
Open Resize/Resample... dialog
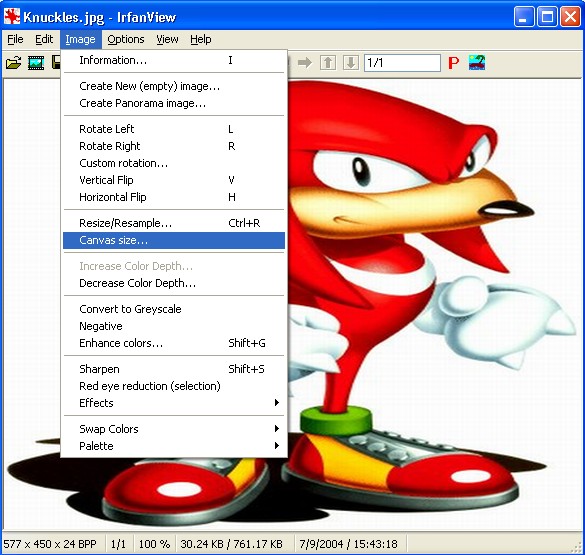pos(174,223)
